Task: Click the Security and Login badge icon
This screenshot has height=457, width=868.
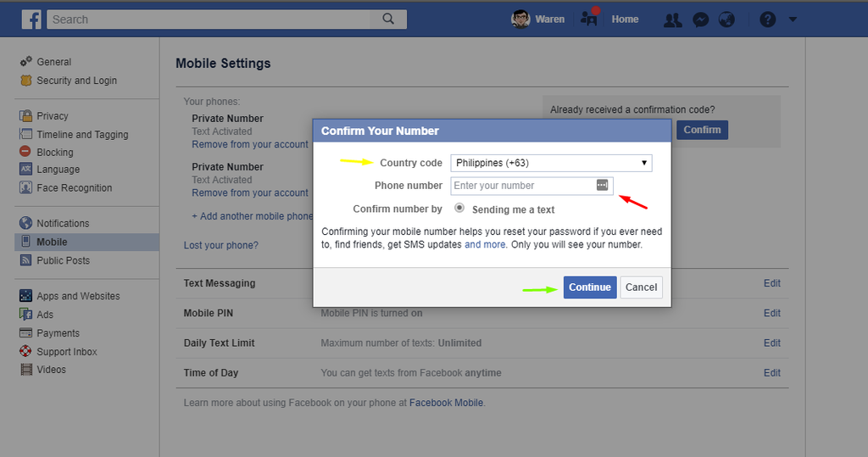Action: tap(26, 81)
